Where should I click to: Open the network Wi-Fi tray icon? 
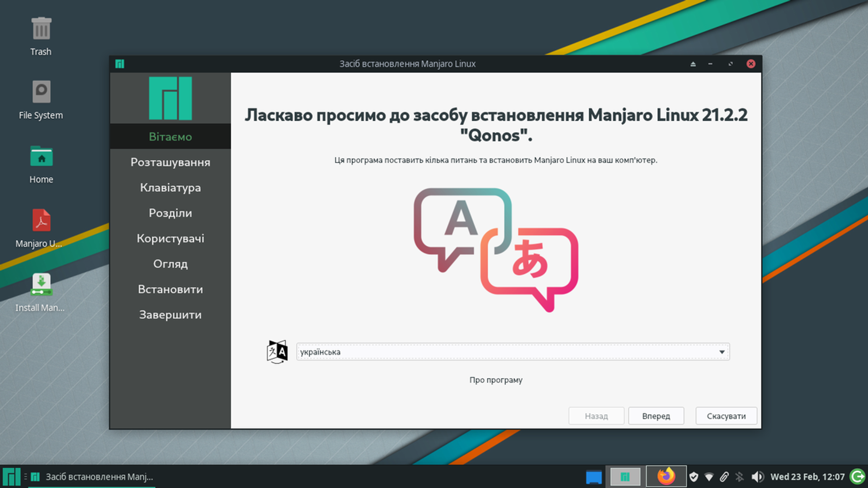point(709,477)
